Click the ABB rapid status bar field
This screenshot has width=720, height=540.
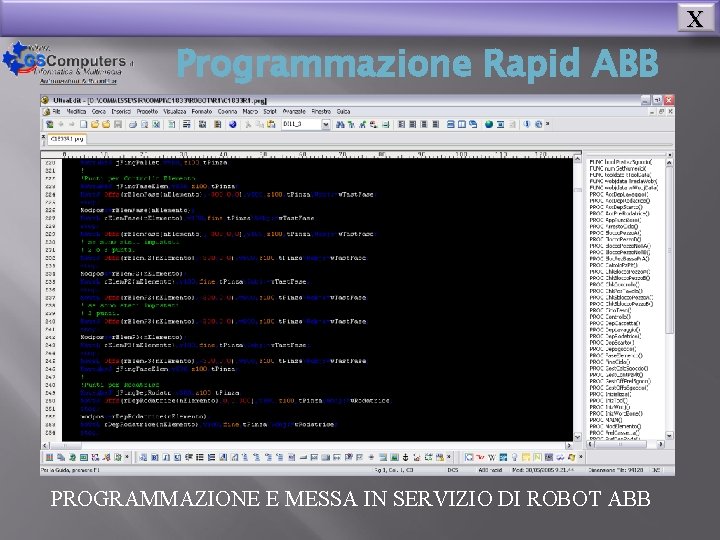(490, 470)
